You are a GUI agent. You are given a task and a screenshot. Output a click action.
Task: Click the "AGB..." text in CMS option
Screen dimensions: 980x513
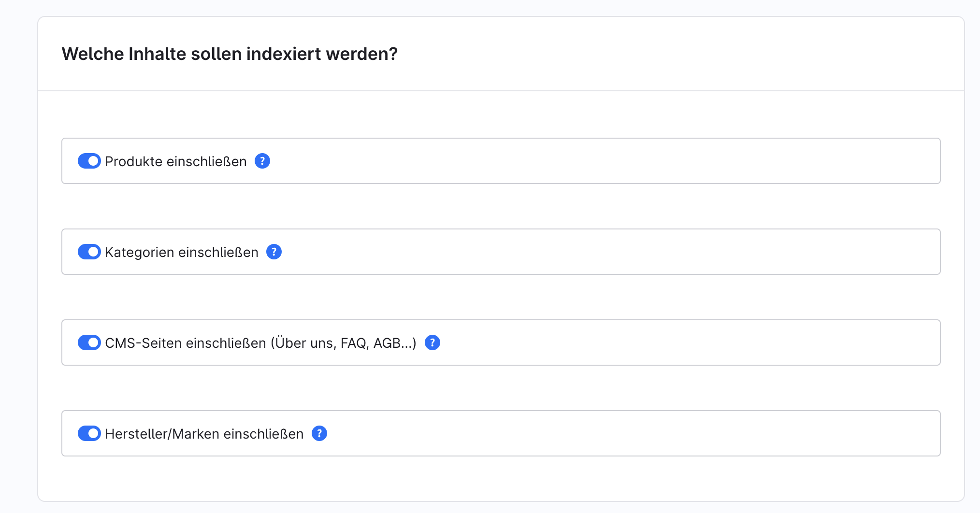tap(393, 343)
